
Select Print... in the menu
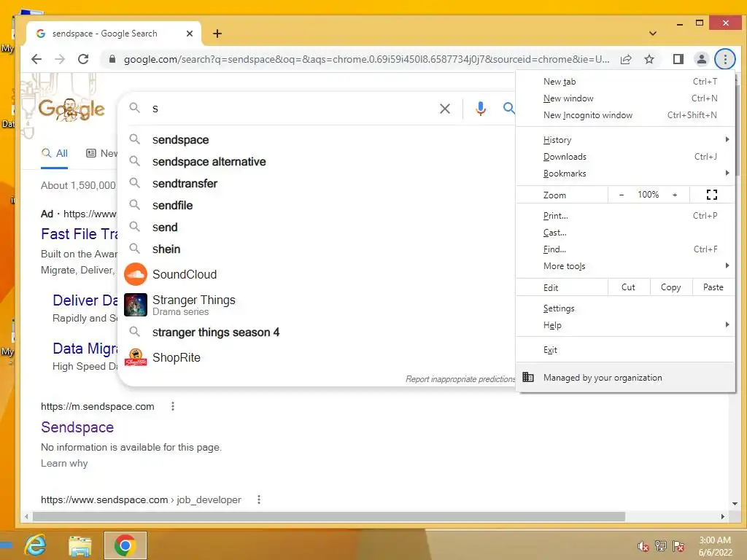[625, 216]
